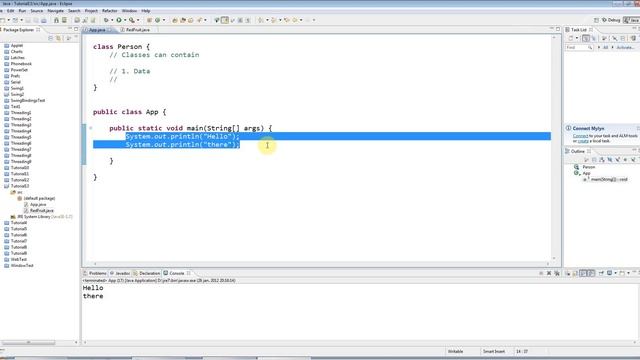Select RedFruit.java in Package Explorer

pyautogui.click(x=42, y=211)
